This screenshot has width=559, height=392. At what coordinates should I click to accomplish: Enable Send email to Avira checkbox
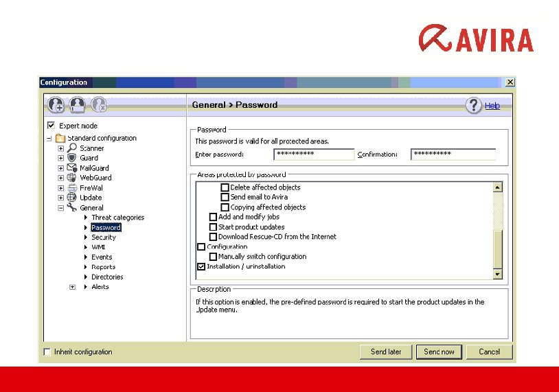(x=225, y=197)
